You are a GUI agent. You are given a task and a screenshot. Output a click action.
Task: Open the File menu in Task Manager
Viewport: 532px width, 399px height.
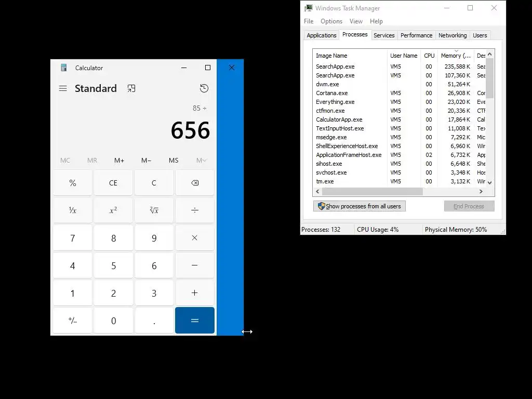tap(309, 21)
